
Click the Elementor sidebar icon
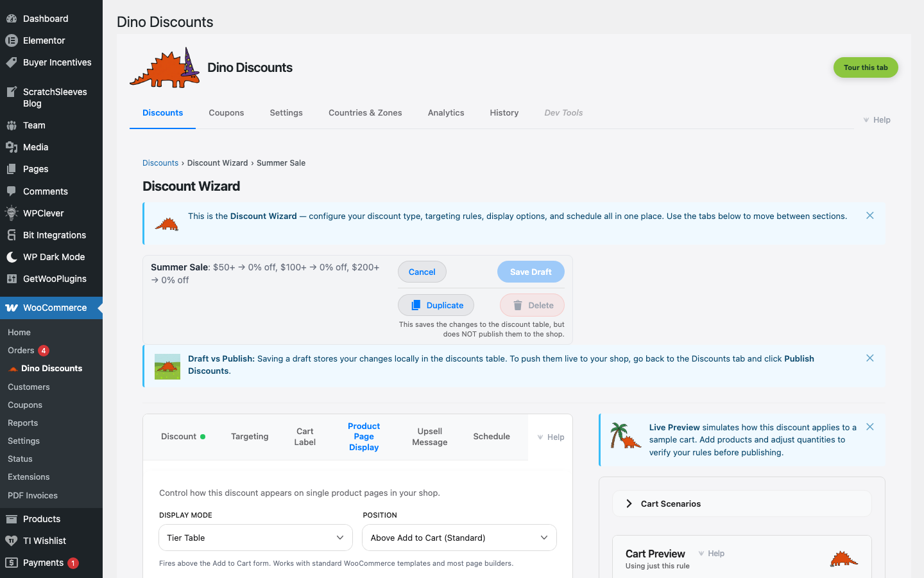[12, 40]
